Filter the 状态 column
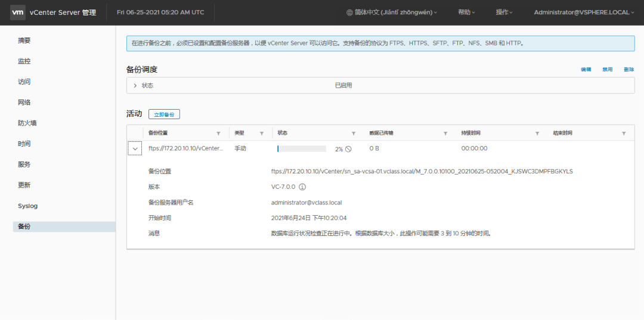Viewport: 644px width, 320px height. tap(353, 133)
